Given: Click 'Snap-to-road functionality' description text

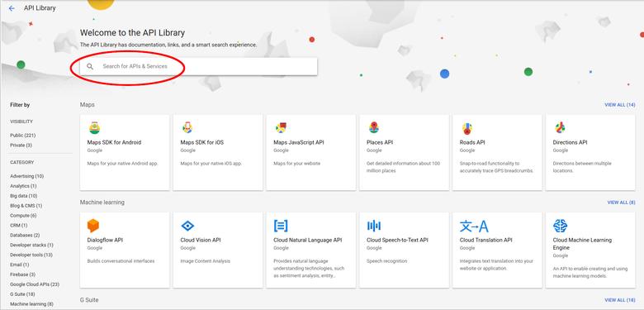Looking at the screenshot, I should tap(496, 167).
